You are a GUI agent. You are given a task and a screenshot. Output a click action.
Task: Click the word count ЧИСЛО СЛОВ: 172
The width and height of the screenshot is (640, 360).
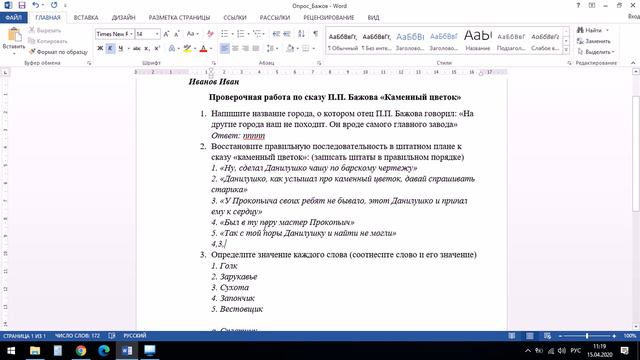click(x=77, y=336)
